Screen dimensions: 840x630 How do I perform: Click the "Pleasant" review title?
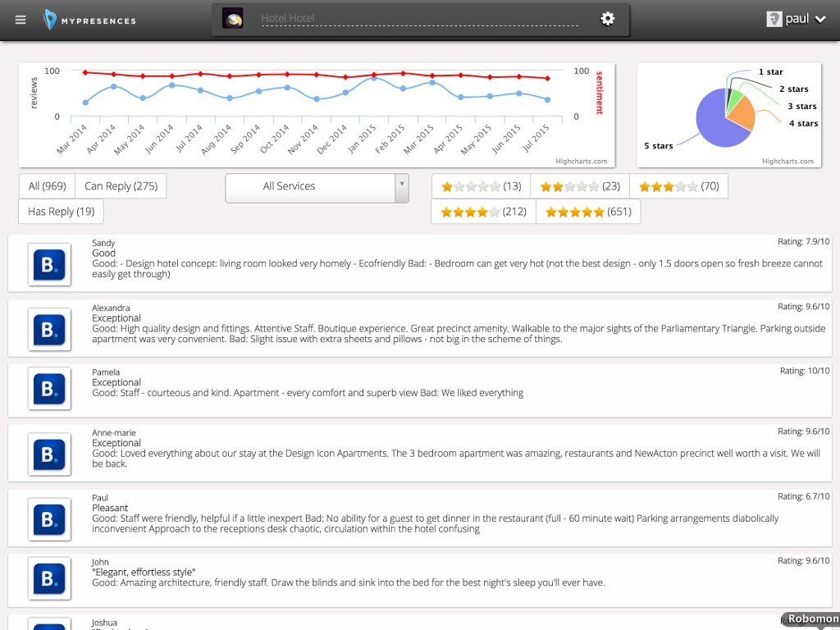point(110,508)
